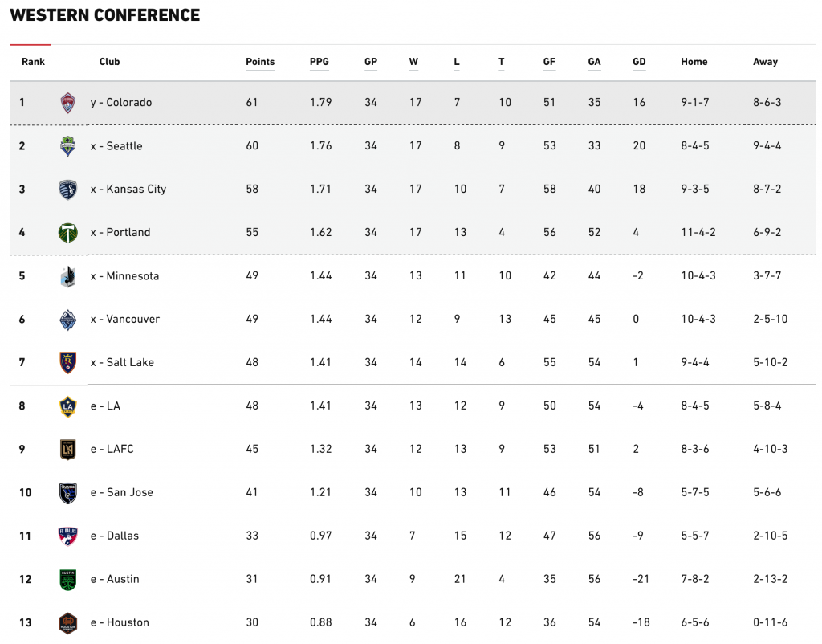This screenshot has width=822, height=644.
Task: Click the FC Dallas logo
Action: point(67,536)
